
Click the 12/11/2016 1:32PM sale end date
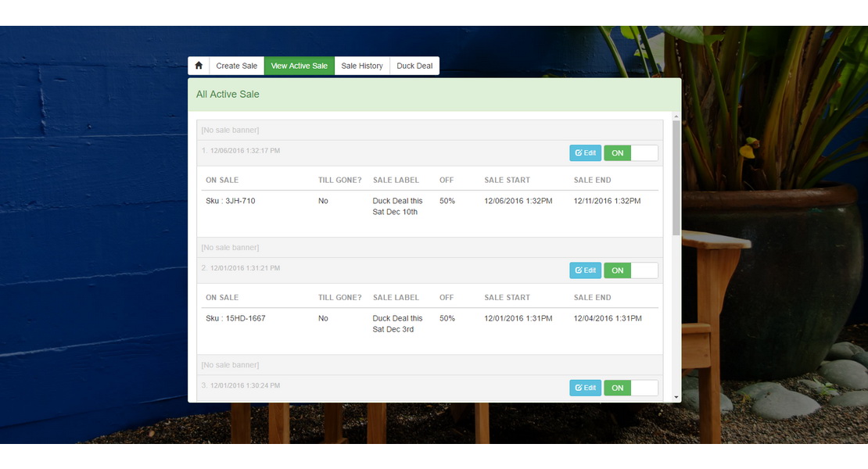click(x=607, y=201)
